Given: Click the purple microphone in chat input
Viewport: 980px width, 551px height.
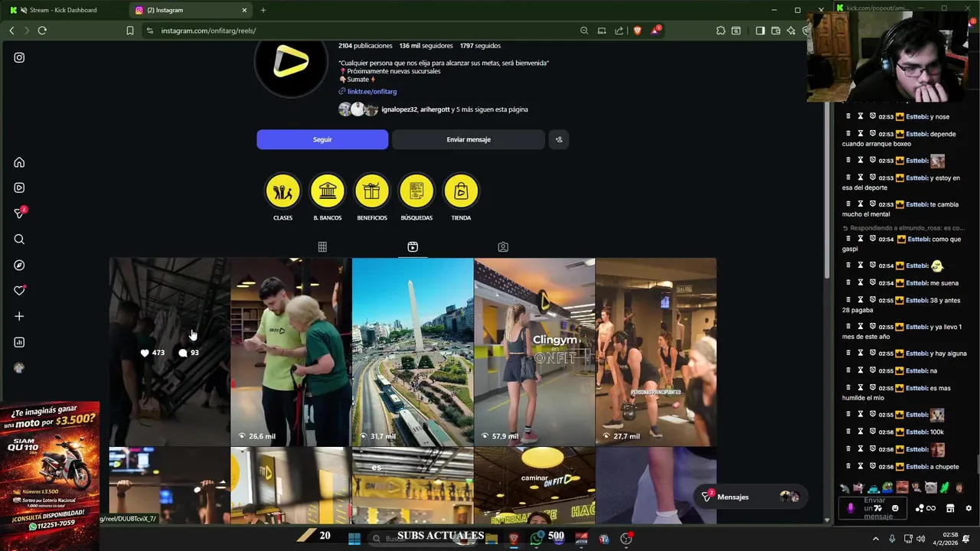Looking at the screenshot, I should [x=851, y=508].
